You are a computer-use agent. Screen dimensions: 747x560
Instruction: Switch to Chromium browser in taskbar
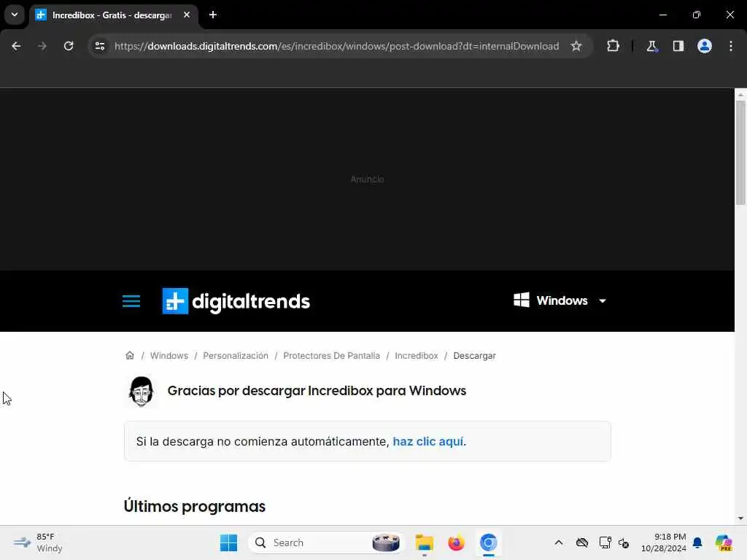click(488, 542)
